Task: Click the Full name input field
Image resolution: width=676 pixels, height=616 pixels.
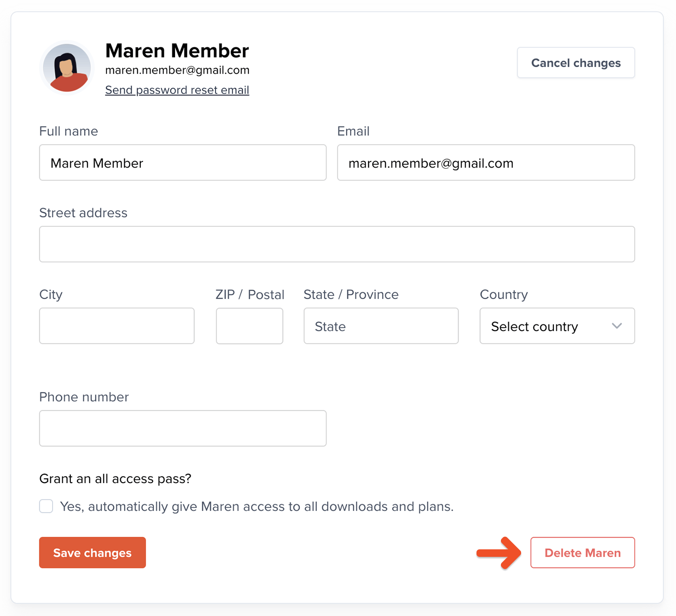Action: 183,163
